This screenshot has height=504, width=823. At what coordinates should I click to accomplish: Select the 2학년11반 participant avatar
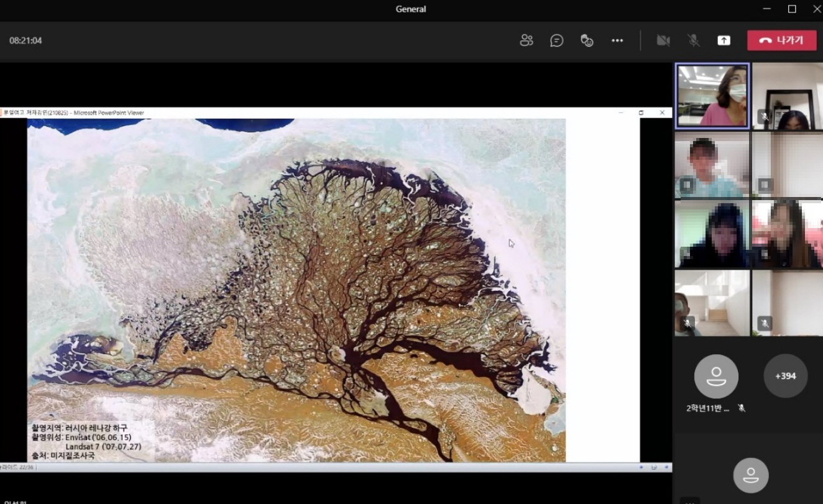click(716, 376)
